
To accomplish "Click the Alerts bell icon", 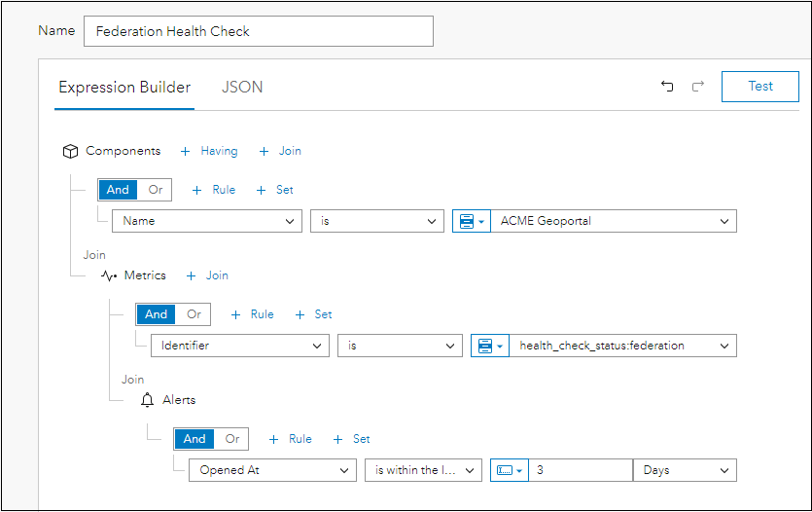I will coord(147,400).
